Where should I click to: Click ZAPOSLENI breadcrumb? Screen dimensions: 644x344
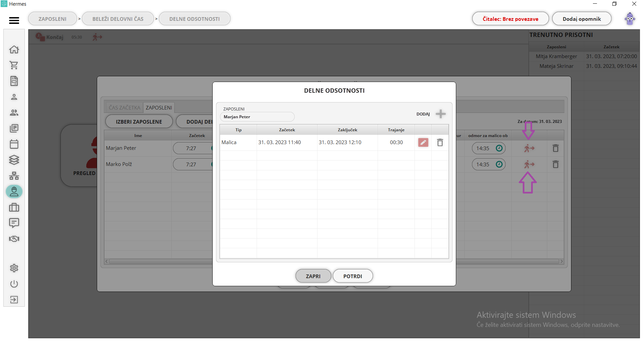[x=52, y=19]
